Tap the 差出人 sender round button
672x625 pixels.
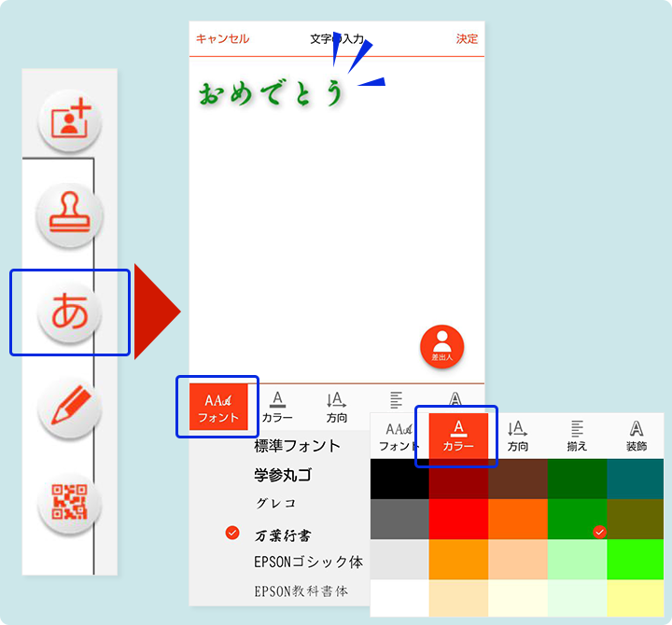441,345
